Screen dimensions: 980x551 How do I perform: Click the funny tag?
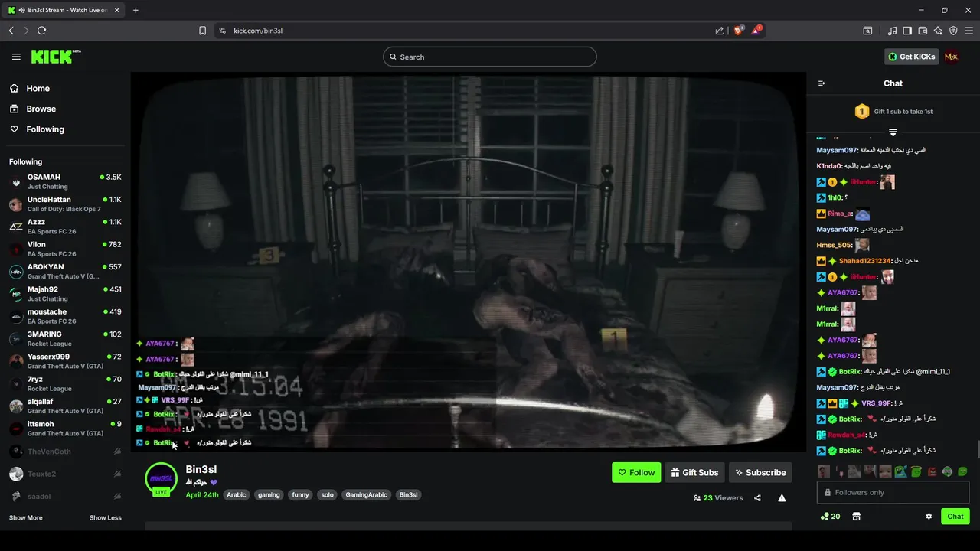click(x=301, y=495)
